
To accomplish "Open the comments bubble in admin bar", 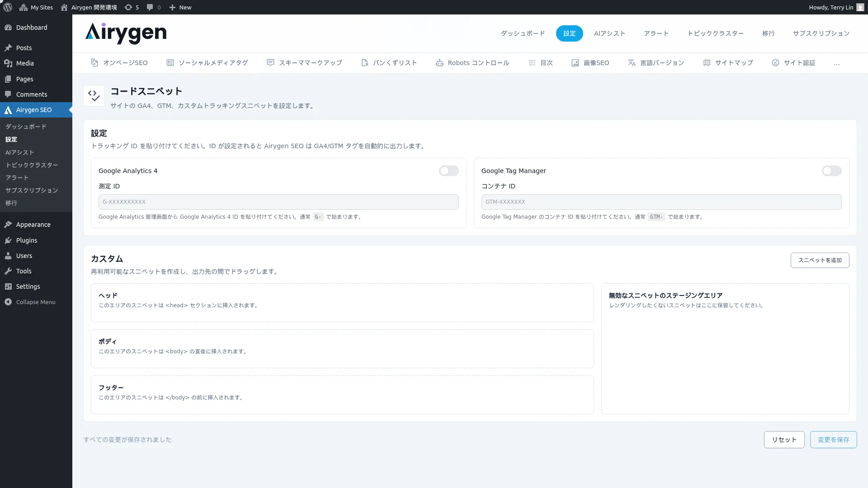I will (x=150, y=7).
